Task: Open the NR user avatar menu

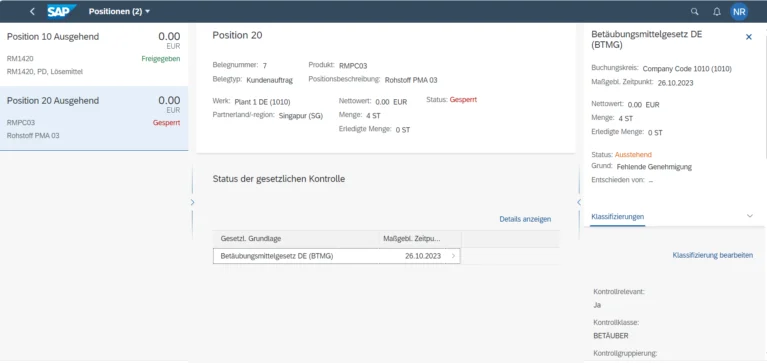Action: (x=739, y=12)
